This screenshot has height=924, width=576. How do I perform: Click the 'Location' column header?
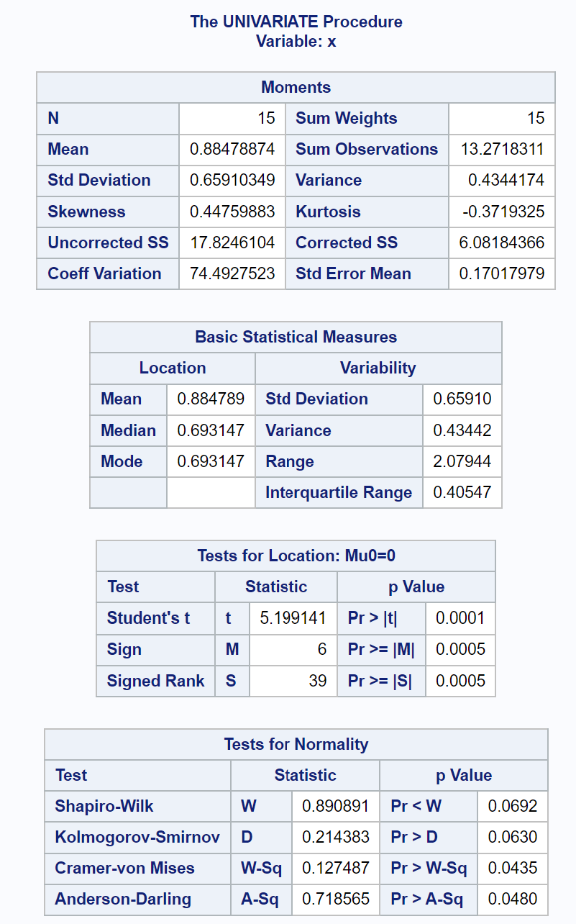pos(173,368)
